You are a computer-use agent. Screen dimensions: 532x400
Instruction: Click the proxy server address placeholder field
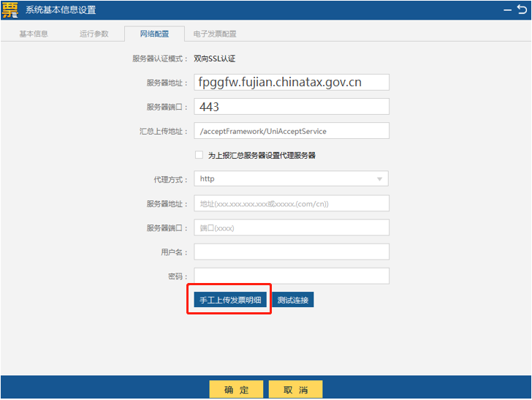pos(292,203)
